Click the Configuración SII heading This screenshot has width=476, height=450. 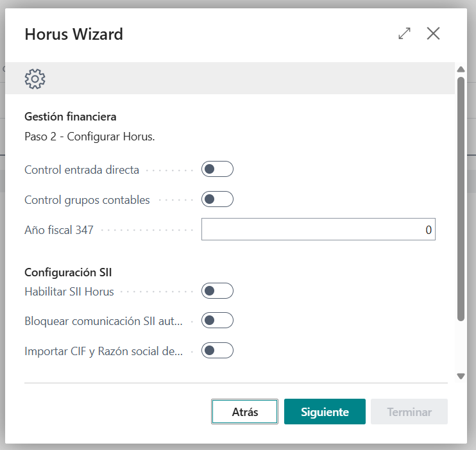68,272
